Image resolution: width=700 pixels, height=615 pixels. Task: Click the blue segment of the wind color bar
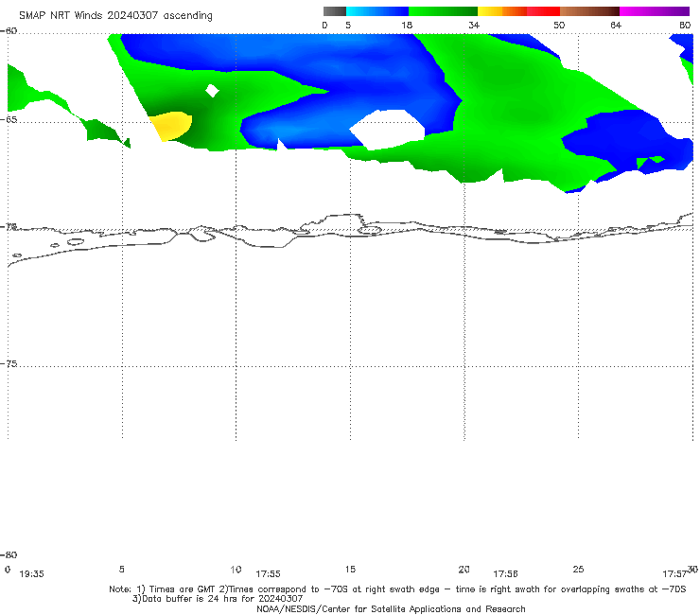(x=377, y=11)
